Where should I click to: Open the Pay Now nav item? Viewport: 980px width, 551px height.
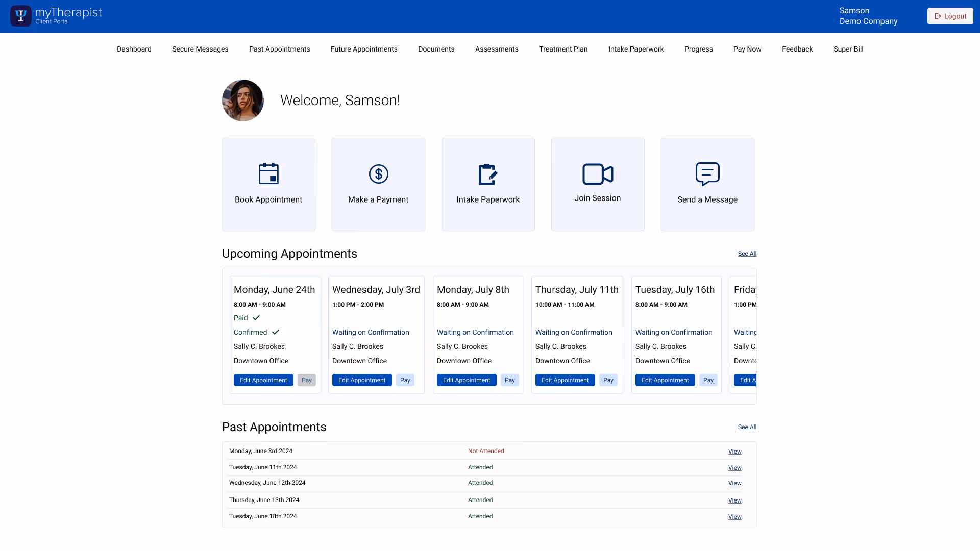click(x=747, y=49)
